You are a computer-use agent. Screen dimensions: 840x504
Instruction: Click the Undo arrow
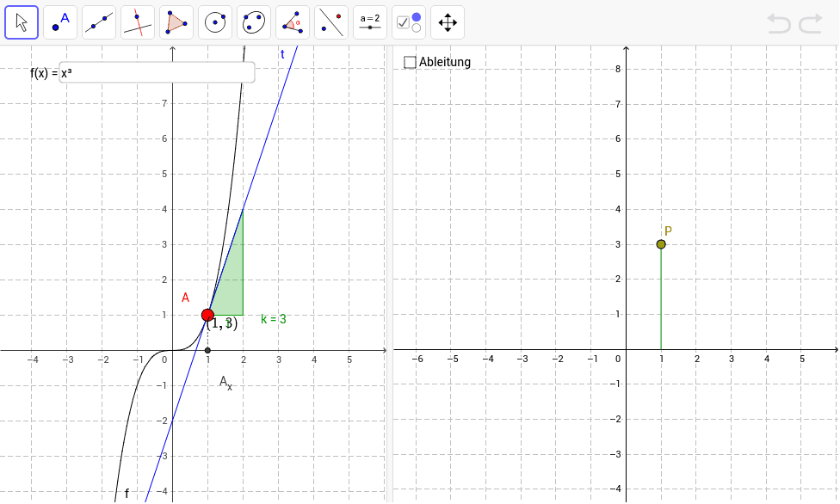[778, 23]
